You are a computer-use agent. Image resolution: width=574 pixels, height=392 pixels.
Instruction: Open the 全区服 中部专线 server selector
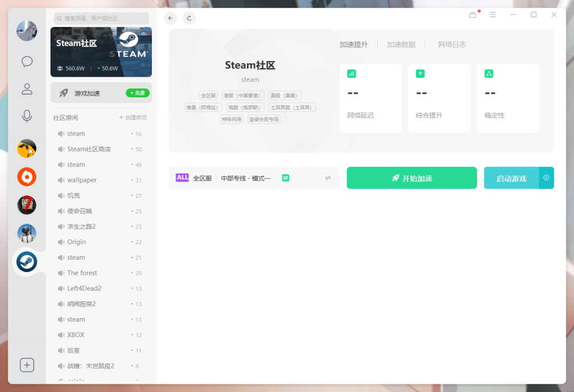[x=254, y=178]
